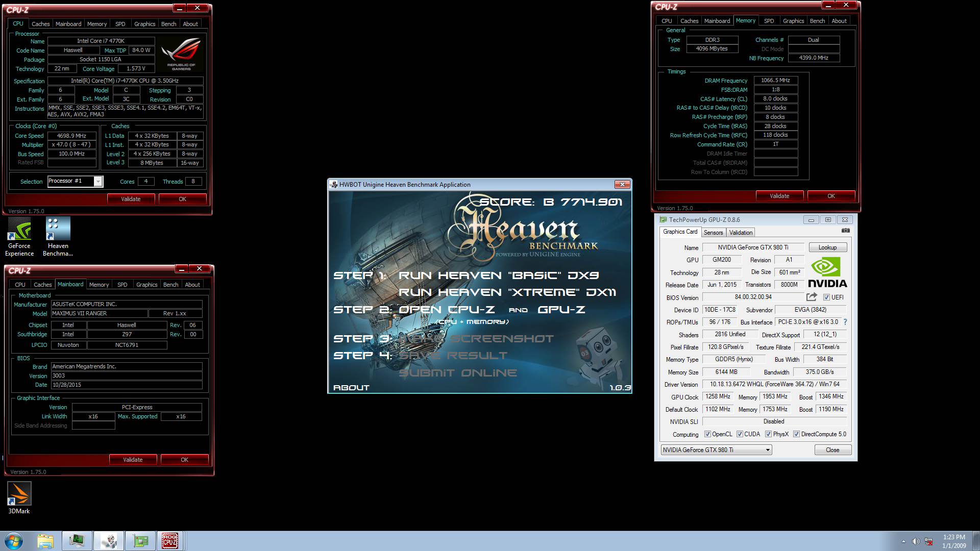The width and height of the screenshot is (980, 551).
Task: Click Validate in Memory CPU-Z window
Action: tap(779, 196)
